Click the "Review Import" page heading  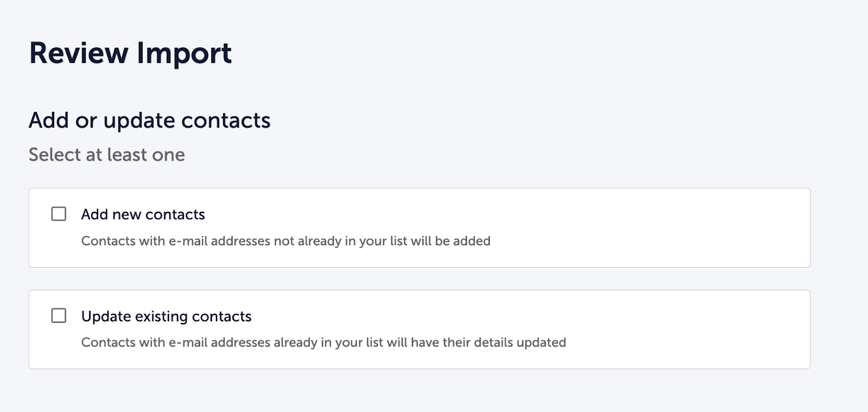(130, 53)
